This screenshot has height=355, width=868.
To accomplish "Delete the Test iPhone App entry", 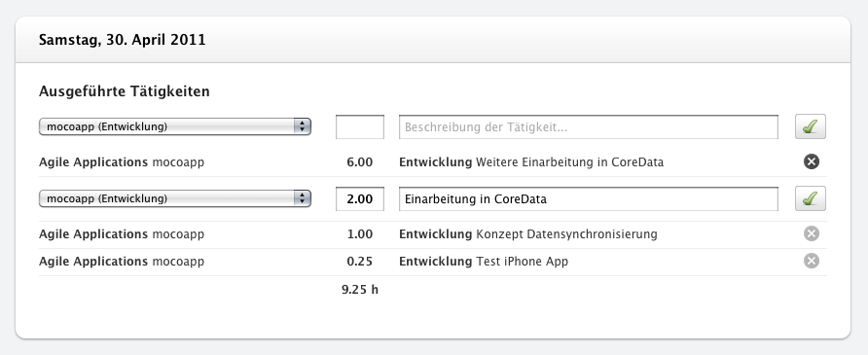I will (812, 261).
